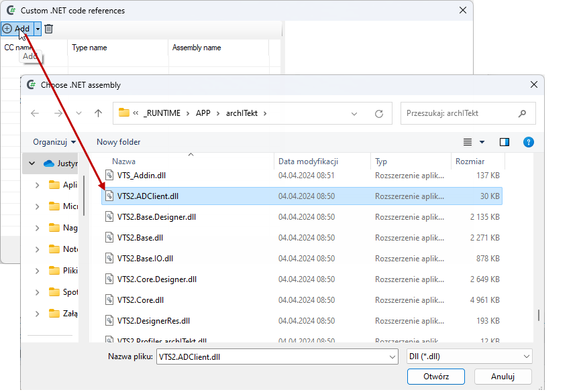
Task: Open the Organizuj menu
Action: click(x=54, y=142)
